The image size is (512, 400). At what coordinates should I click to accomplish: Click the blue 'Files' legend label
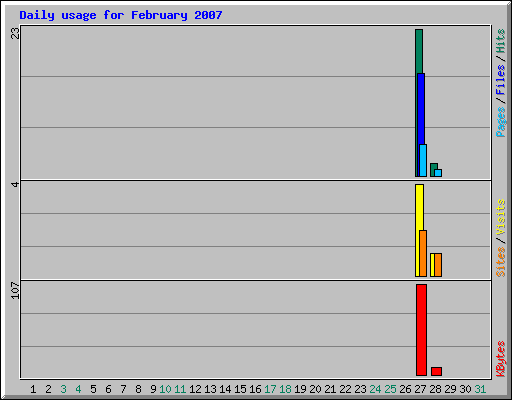(500, 79)
